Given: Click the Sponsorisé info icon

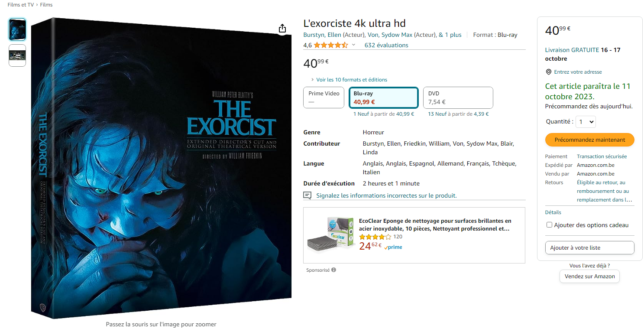Looking at the screenshot, I should tap(334, 270).
